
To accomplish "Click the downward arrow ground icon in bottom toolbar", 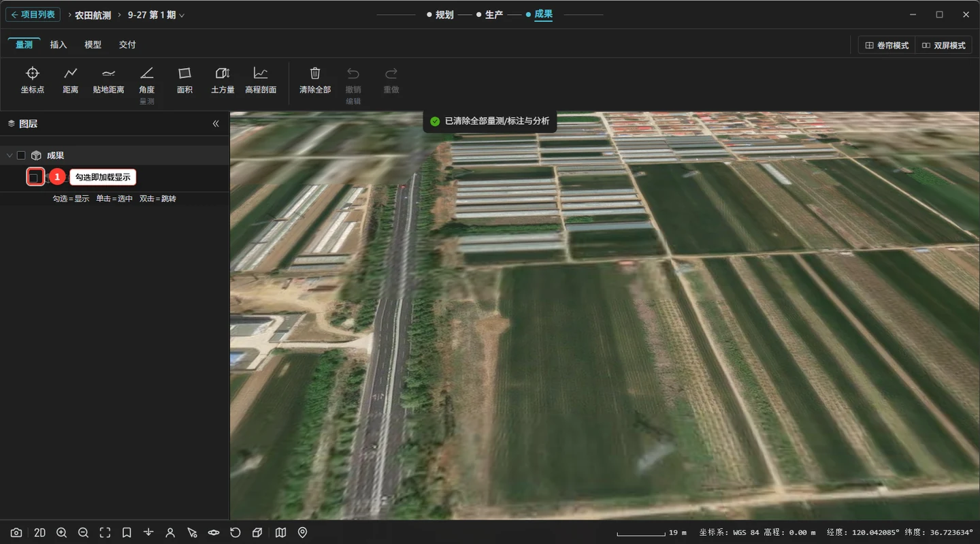I will [148, 532].
